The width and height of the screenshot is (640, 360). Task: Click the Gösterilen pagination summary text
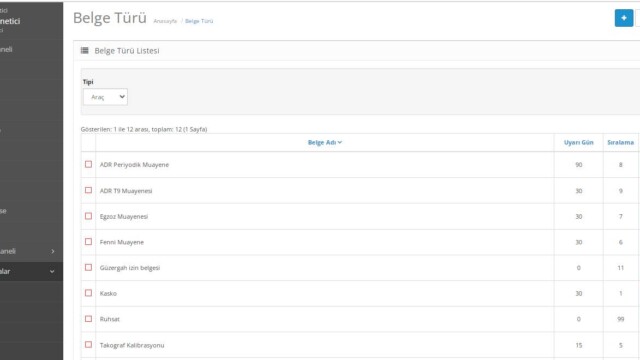click(144, 129)
